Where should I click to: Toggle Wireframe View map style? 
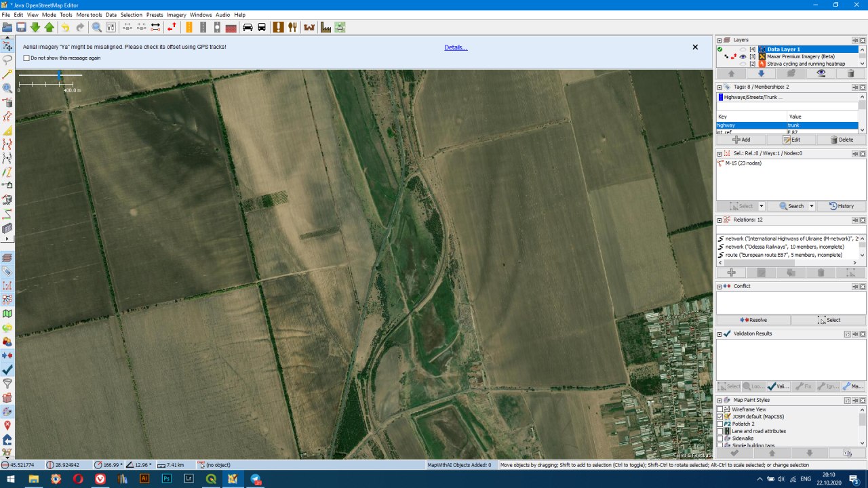tap(720, 409)
